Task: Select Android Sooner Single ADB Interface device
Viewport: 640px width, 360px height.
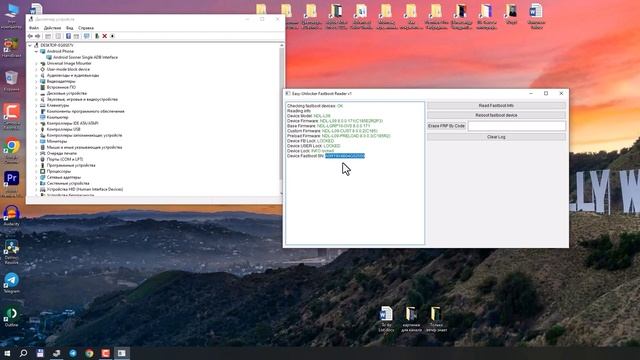Action: [x=85, y=58]
